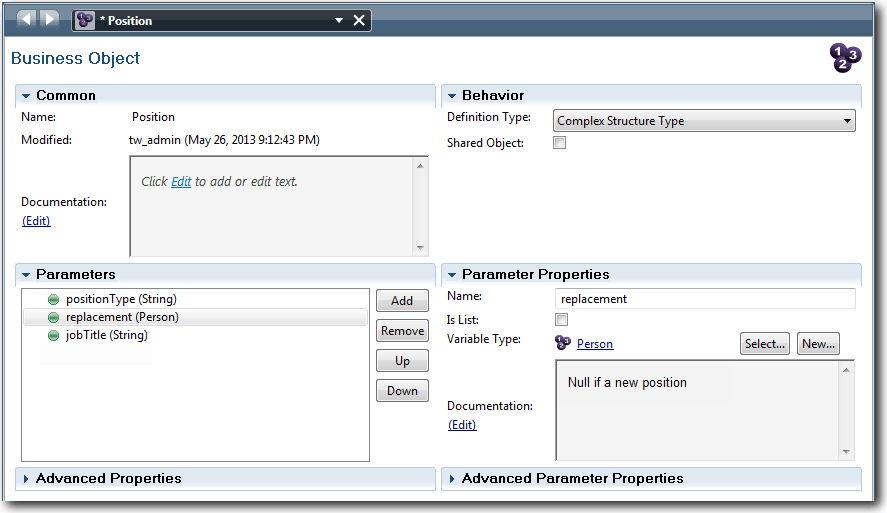Click the Edit link inside the documentation box
Screen dimensions: 887x513
181,182
